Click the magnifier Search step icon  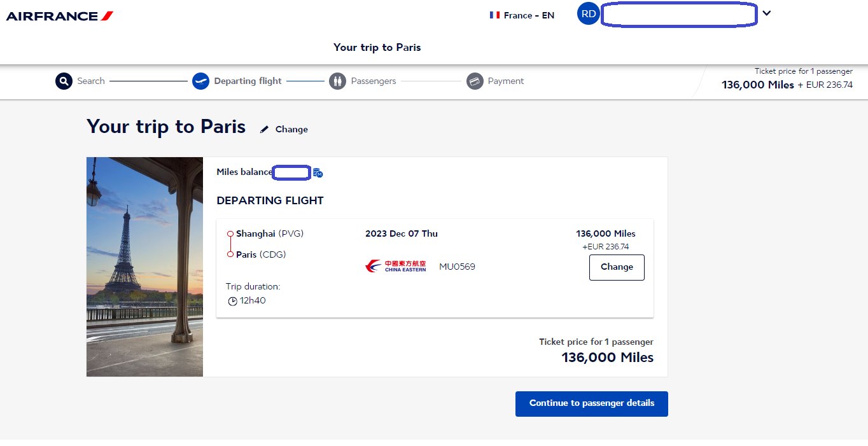pyautogui.click(x=64, y=81)
